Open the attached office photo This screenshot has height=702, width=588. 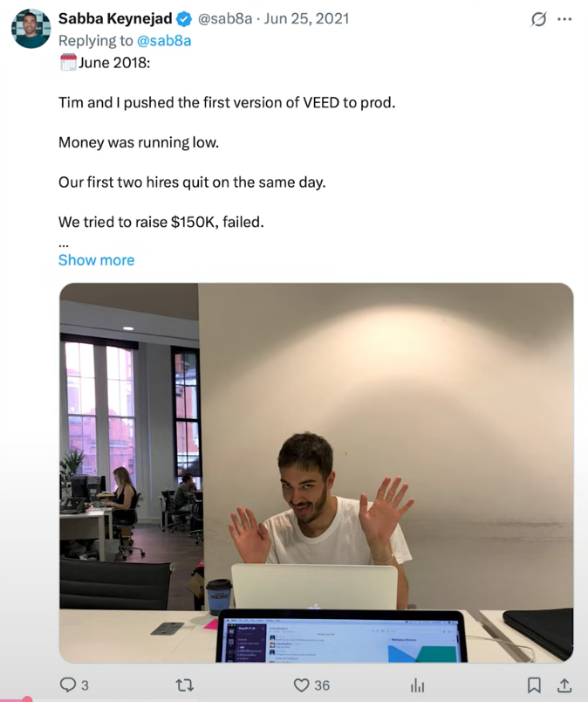coord(316,472)
